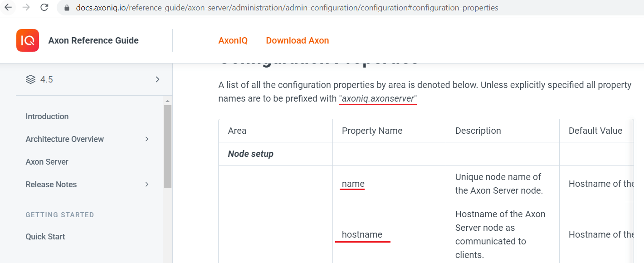Open the Axon Reference Guide home title
The height and width of the screenshot is (263, 644).
[x=93, y=40]
